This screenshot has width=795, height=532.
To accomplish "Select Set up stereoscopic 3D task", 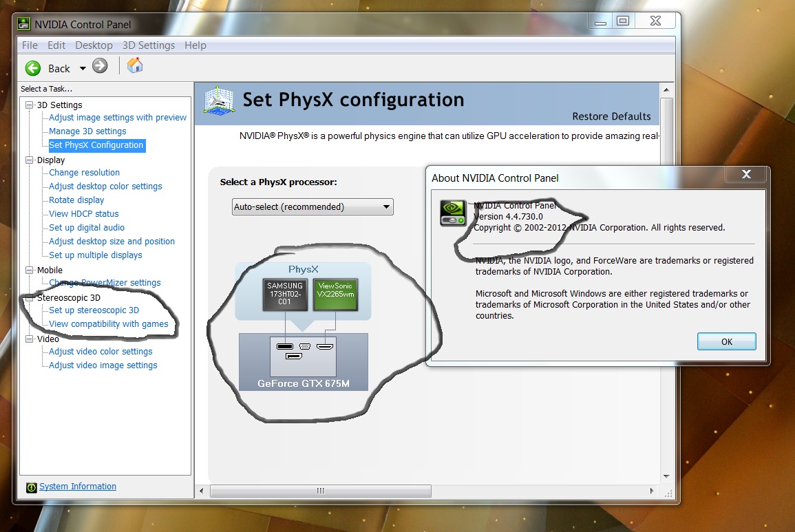I will click(x=94, y=310).
